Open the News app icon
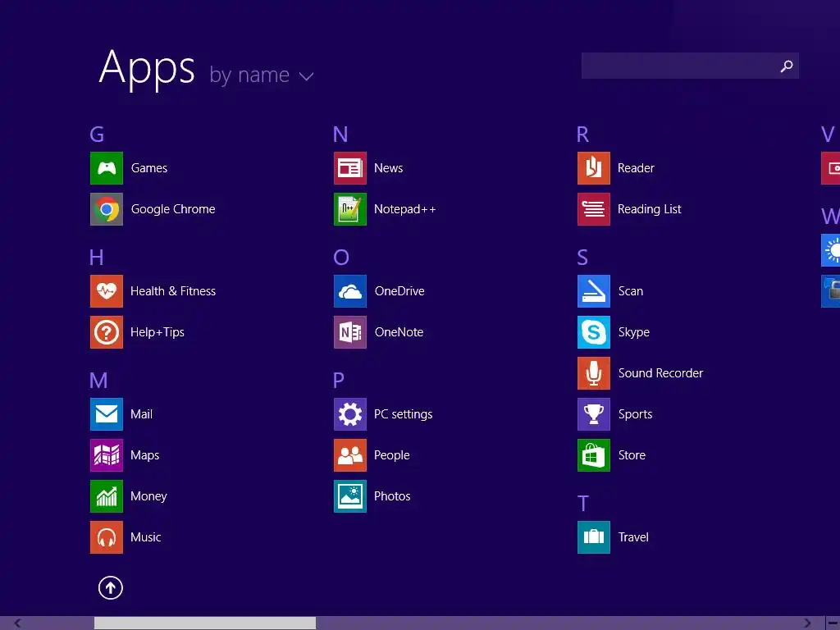Viewport: 840px width, 630px height. [349, 168]
